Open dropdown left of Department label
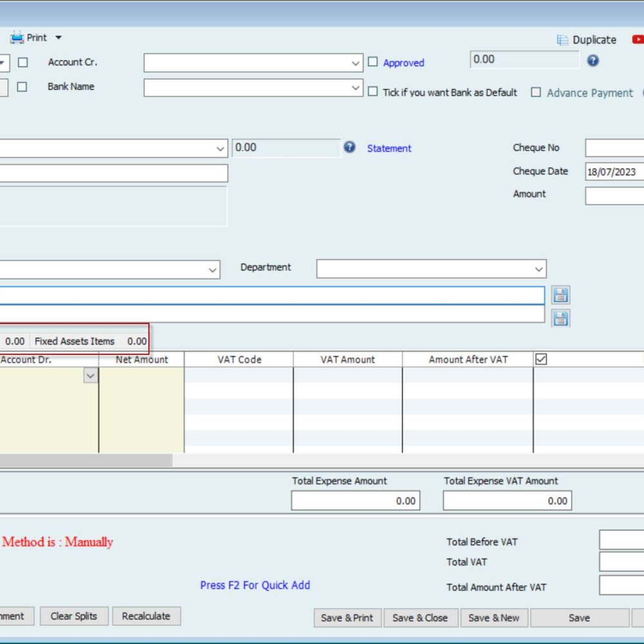Screen dimensions: 644x644 coord(213,270)
